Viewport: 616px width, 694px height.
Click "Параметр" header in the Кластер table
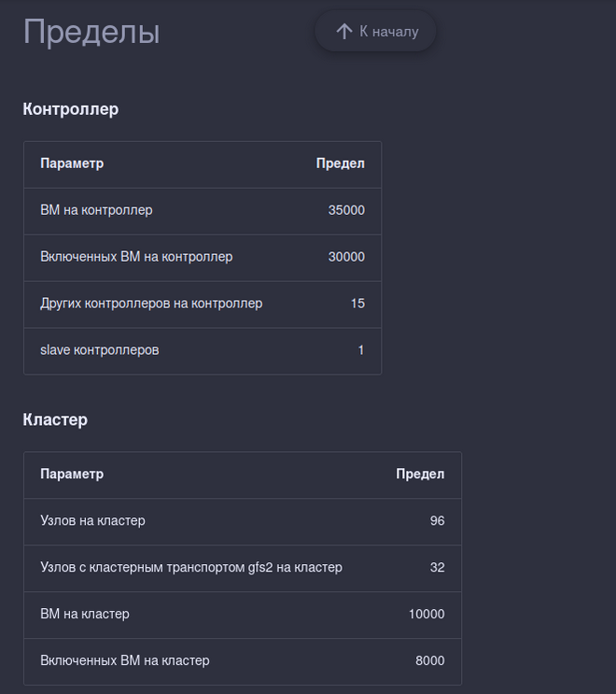coord(72,474)
